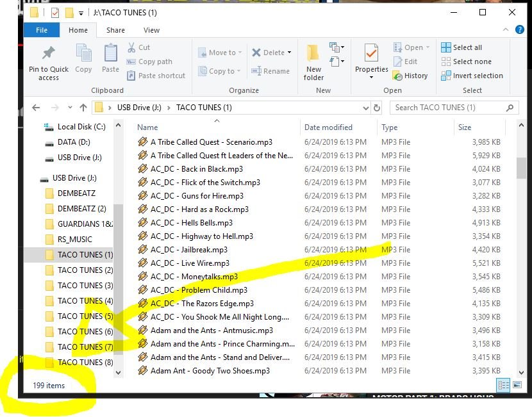Open file History
Image resolution: width=532 pixels, height=417 pixels.
[410, 76]
